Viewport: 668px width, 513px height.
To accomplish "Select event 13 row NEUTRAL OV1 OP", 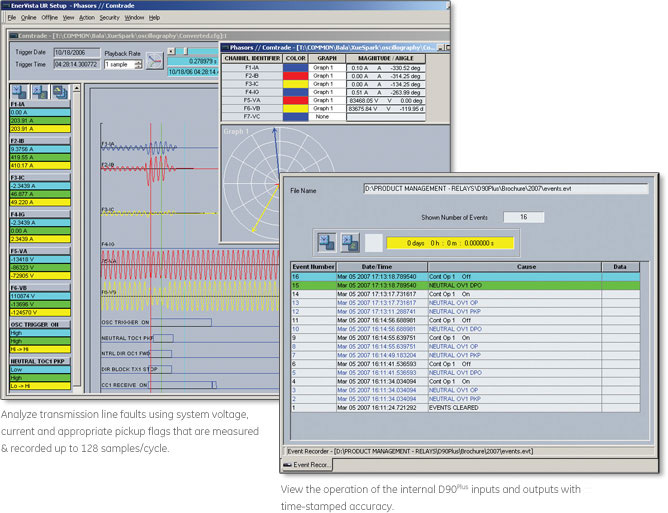I will pos(466,303).
